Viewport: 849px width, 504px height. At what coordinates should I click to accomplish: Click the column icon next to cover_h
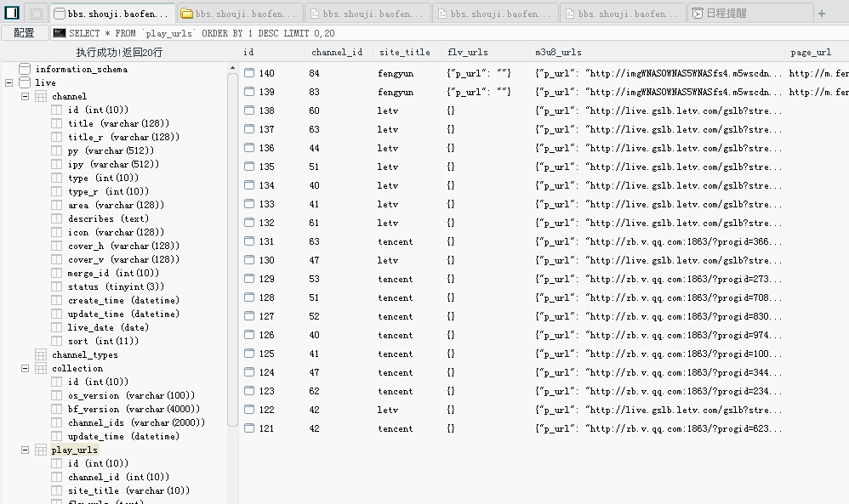point(57,246)
